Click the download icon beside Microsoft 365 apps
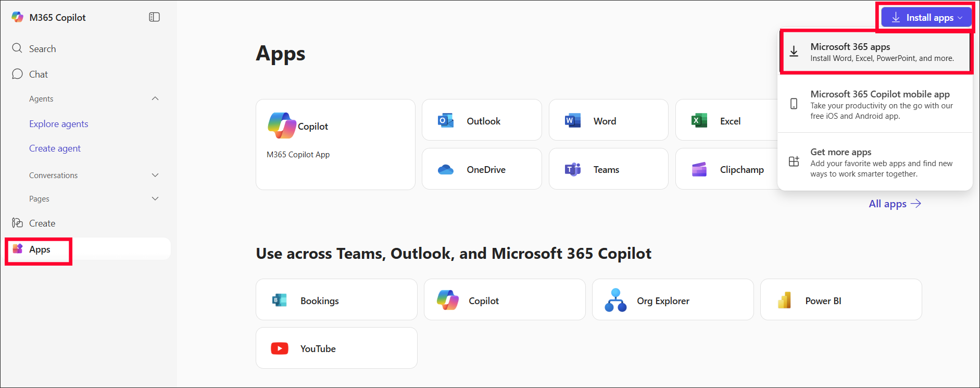 [794, 52]
